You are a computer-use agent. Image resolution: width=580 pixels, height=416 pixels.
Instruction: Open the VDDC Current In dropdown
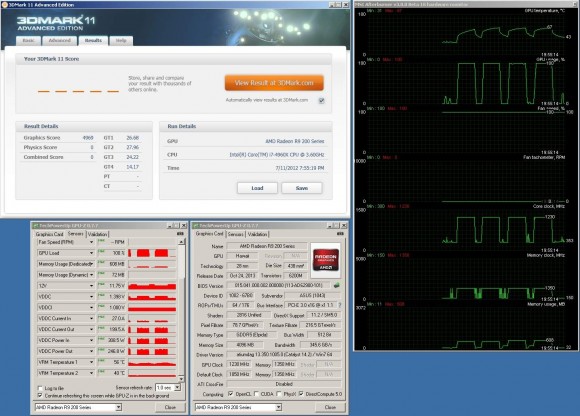(91, 318)
